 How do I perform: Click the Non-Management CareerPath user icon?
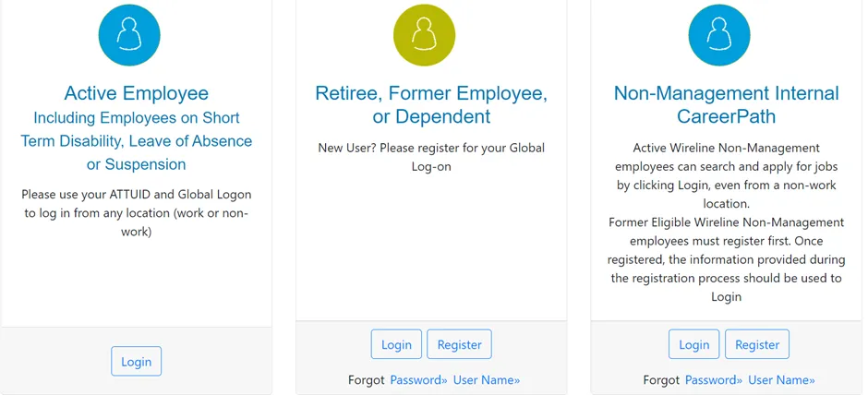tap(719, 35)
